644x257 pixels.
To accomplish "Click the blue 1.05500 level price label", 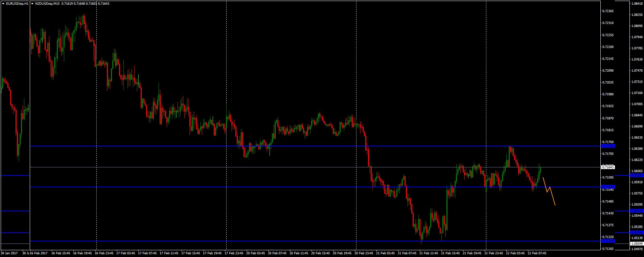I will coord(637,211).
